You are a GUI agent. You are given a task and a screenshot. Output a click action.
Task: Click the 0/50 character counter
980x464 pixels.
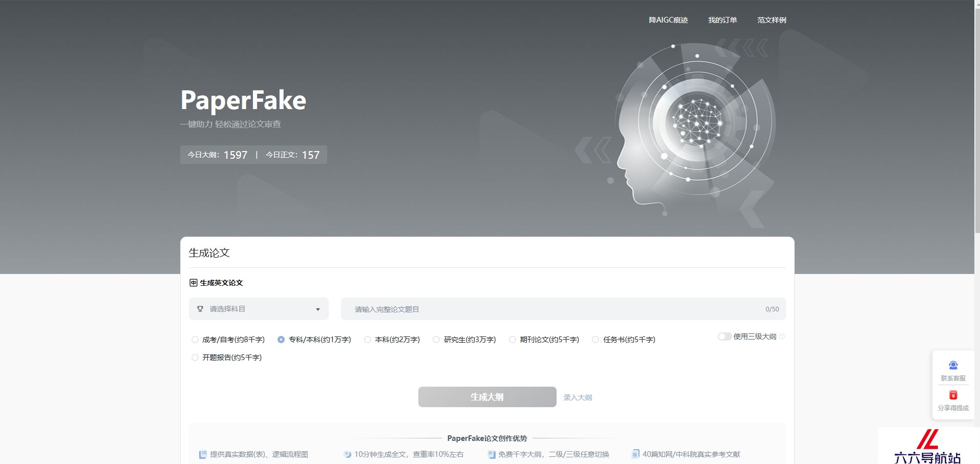[x=772, y=309]
